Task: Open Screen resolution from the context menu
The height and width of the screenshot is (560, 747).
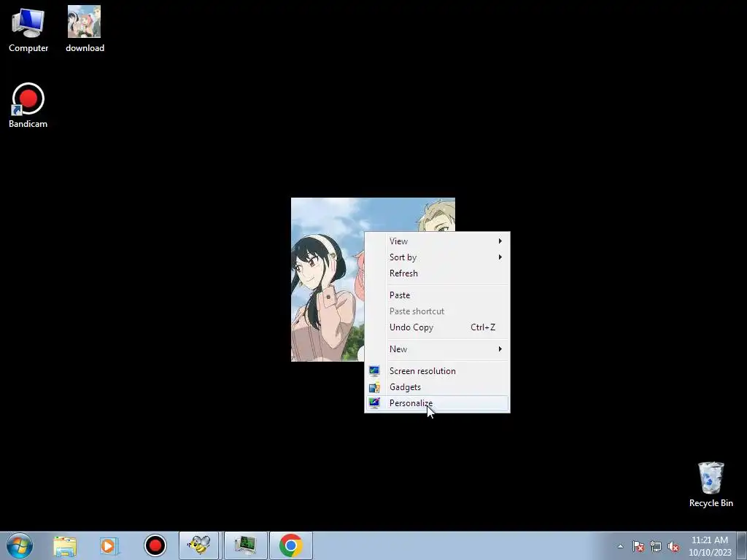Action: click(x=437, y=371)
